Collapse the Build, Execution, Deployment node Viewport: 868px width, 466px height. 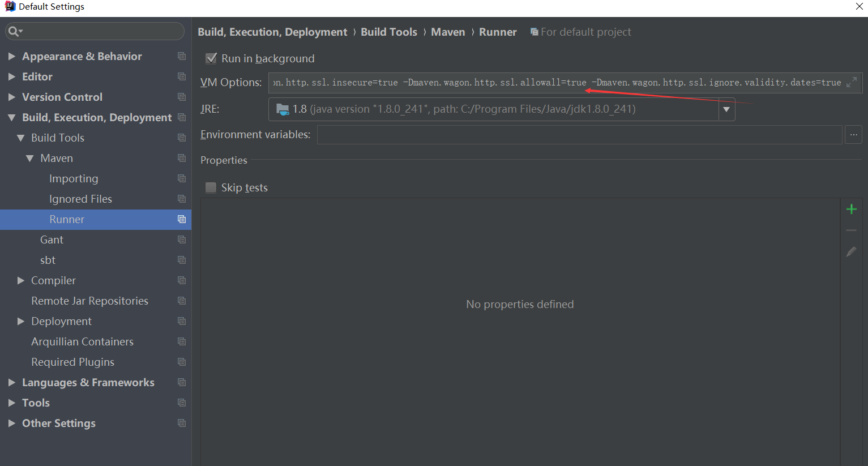(x=12, y=117)
